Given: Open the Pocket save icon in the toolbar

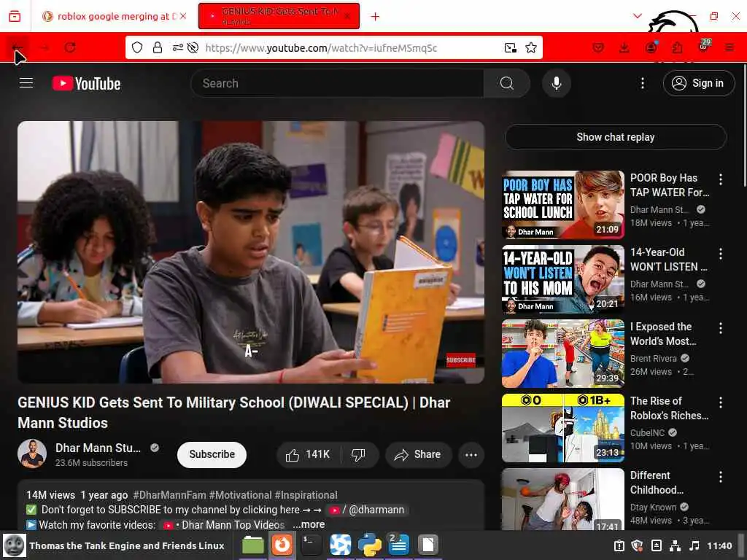Looking at the screenshot, I should (598, 47).
